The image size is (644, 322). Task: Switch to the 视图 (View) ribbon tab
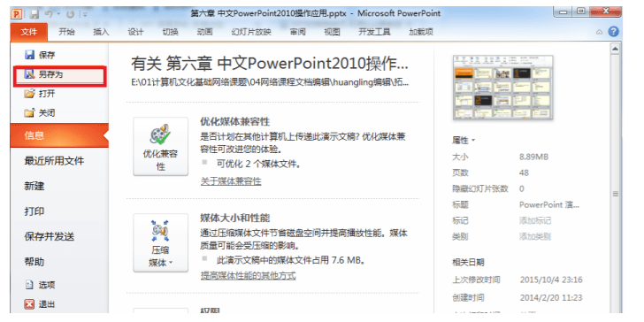(332, 32)
